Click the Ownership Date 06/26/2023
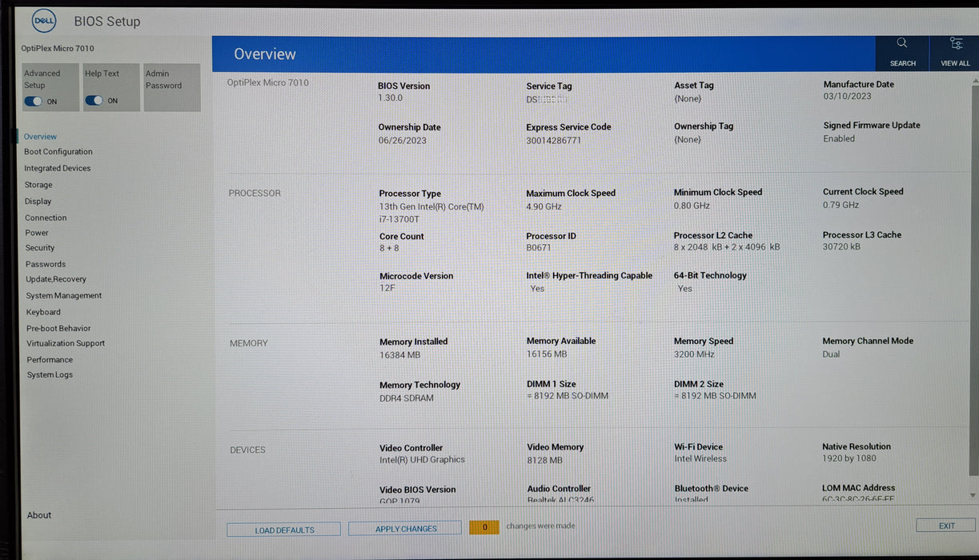Viewport: 979px width, 560px height. [403, 141]
